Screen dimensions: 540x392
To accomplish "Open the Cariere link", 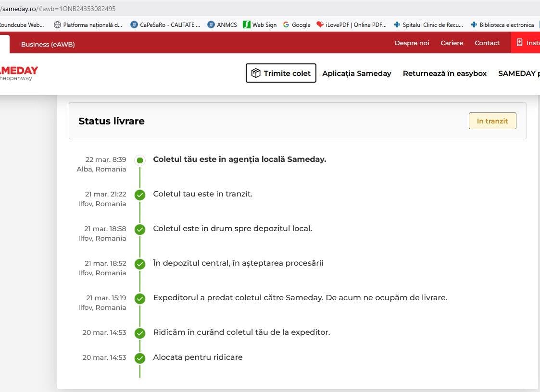I will [452, 43].
